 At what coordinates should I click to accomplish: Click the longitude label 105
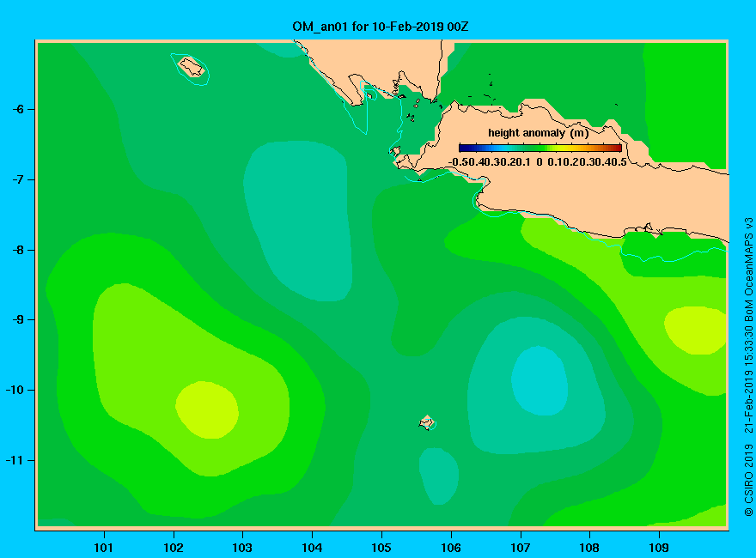coord(381,548)
